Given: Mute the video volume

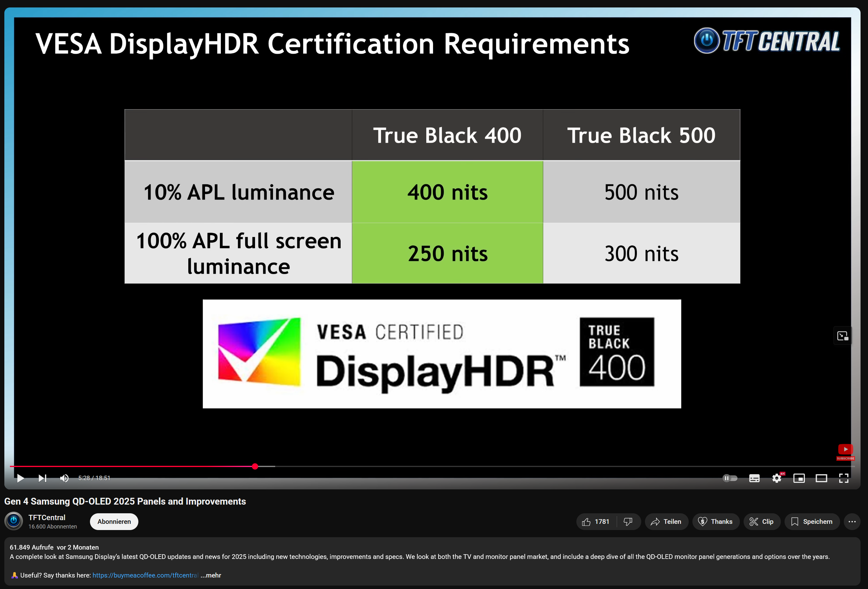Looking at the screenshot, I should (x=64, y=479).
